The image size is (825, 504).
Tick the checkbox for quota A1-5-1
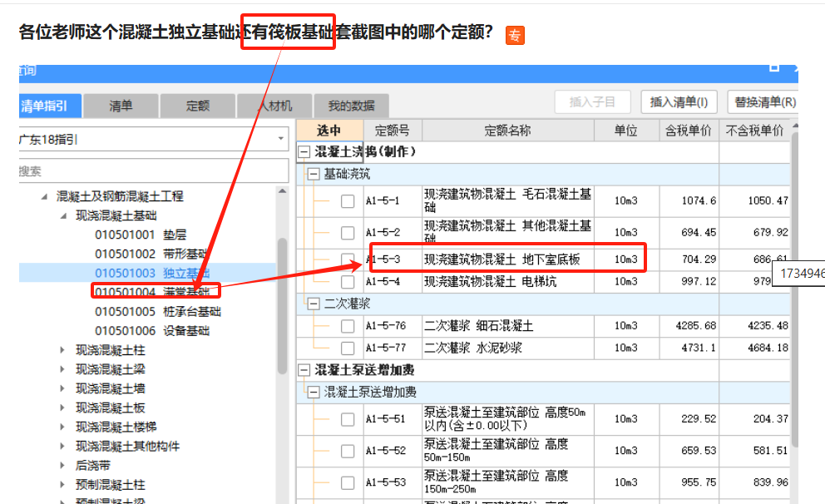(348, 201)
